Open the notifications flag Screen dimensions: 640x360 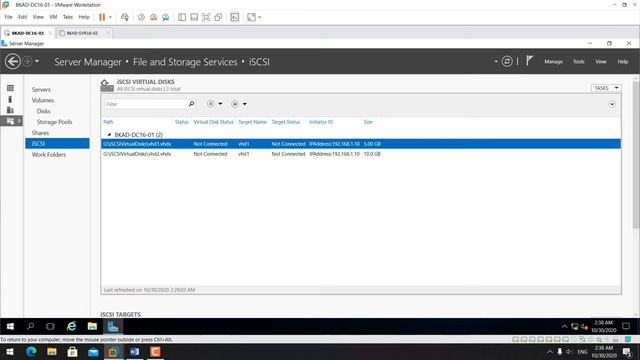click(529, 61)
